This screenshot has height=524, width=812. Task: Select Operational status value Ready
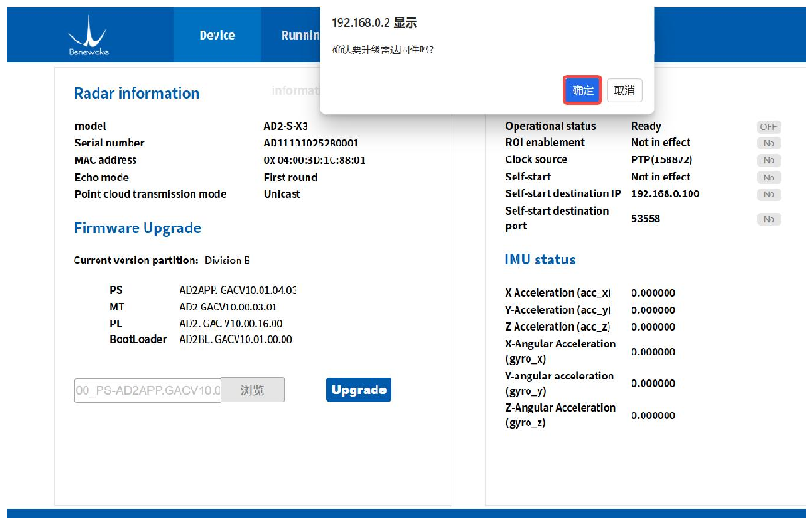(x=645, y=126)
